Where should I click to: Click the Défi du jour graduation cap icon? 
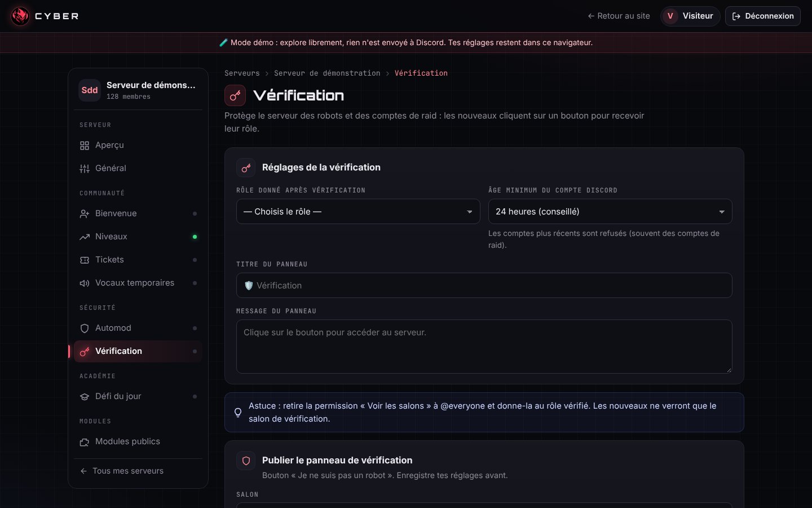tap(85, 397)
